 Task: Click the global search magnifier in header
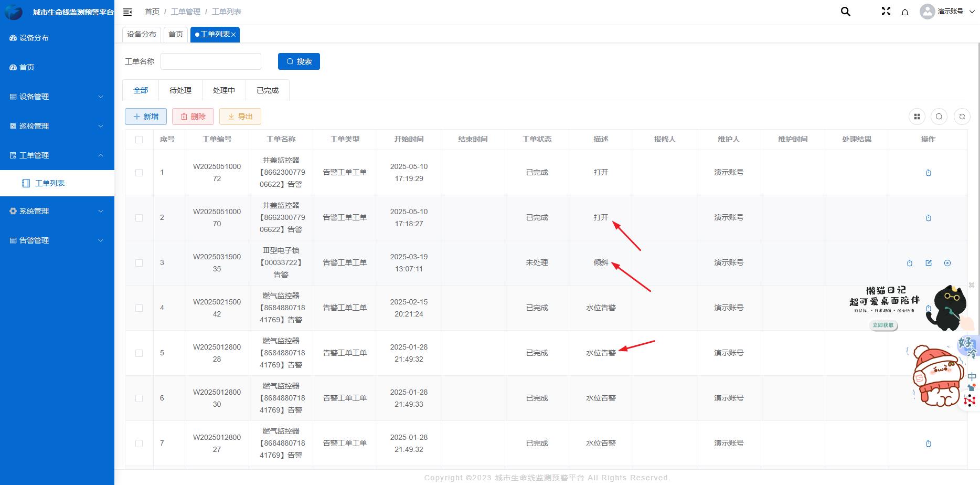pyautogui.click(x=845, y=12)
